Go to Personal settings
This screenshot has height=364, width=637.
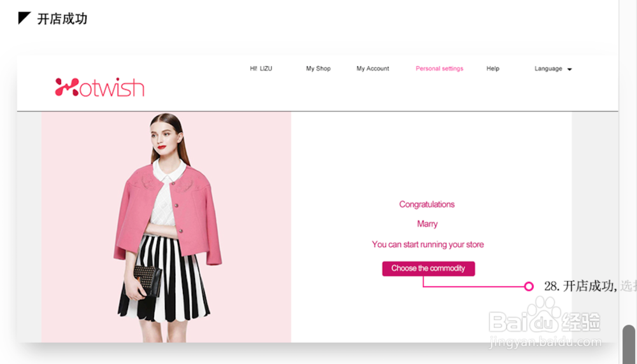(439, 69)
